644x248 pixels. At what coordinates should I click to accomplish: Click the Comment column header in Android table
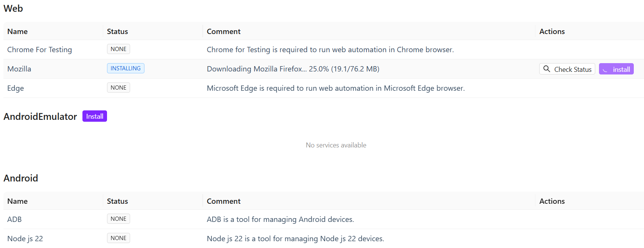pos(223,201)
